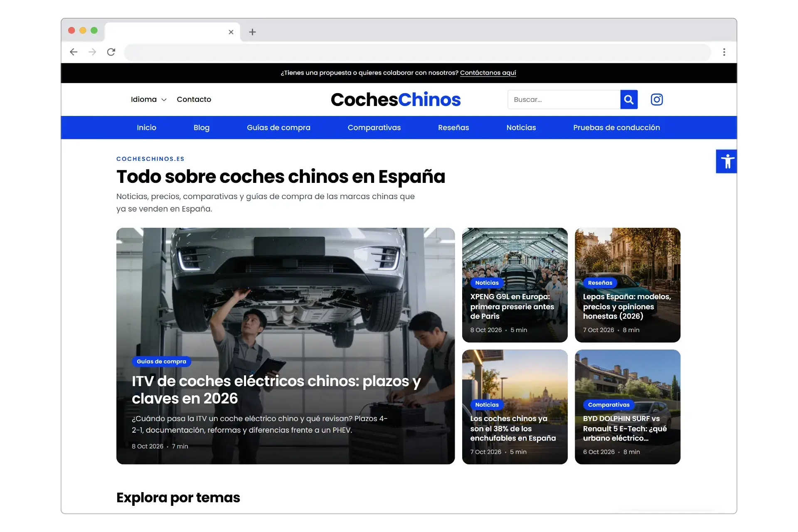Focus the Buscar search field
The width and height of the screenshot is (798, 532).
pyautogui.click(x=564, y=99)
